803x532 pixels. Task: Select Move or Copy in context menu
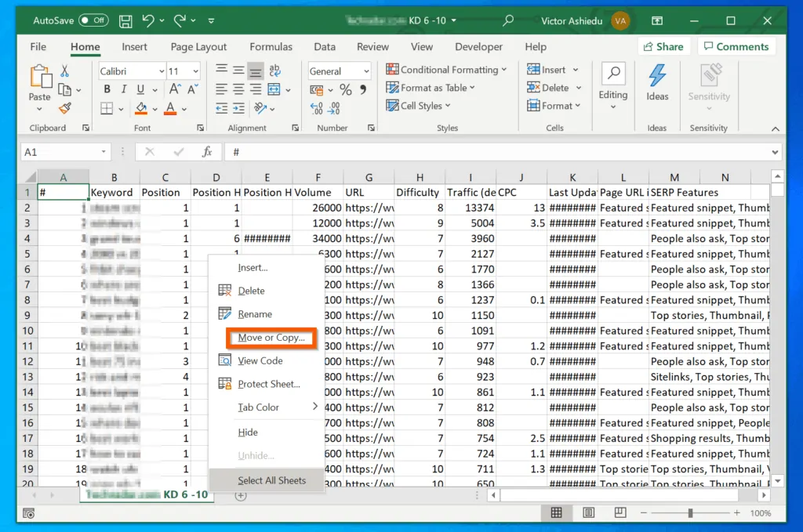(271, 338)
